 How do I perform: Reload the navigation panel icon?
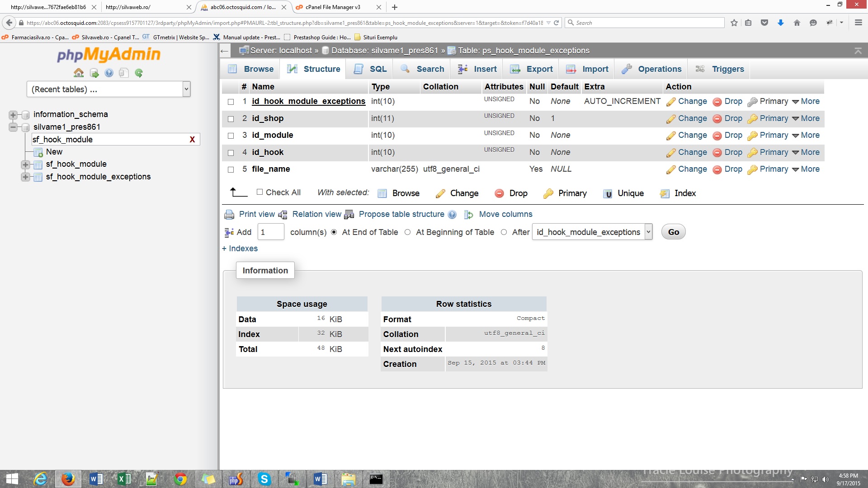[139, 73]
